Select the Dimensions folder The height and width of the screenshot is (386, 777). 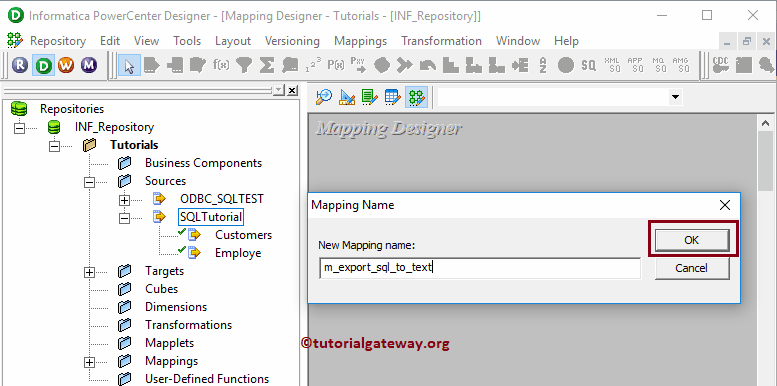click(x=176, y=307)
